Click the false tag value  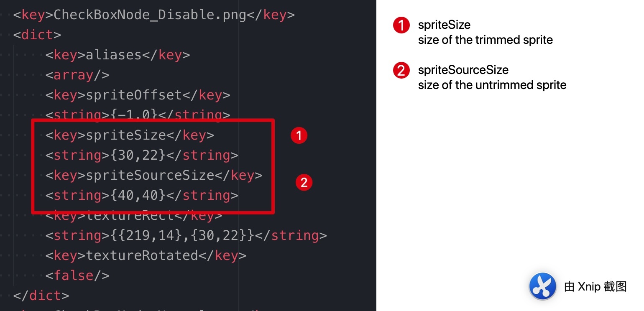(77, 275)
